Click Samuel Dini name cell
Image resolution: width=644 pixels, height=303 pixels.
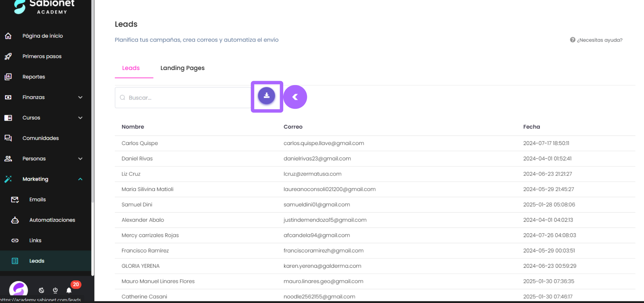coord(137,205)
